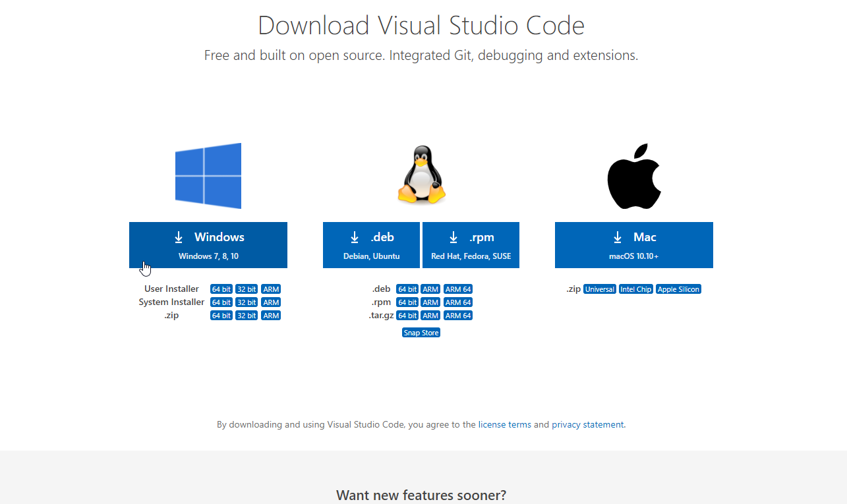Click the Windows logo icon
This screenshot has width=847, height=504.
coord(208,176)
